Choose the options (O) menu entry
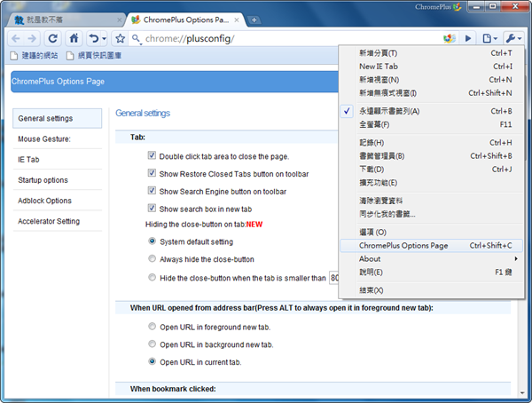The width and height of the screenshot is (532, 403). click(x=431, y=233)
